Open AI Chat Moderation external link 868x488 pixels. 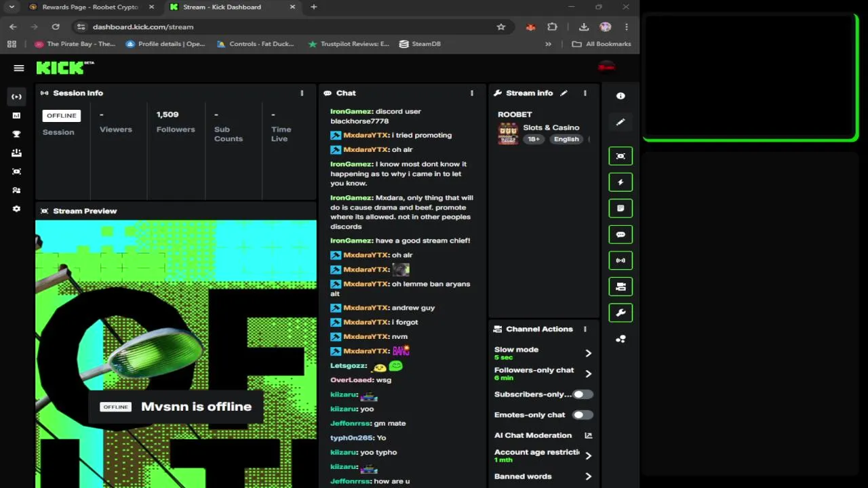click(x=588, y=435)
